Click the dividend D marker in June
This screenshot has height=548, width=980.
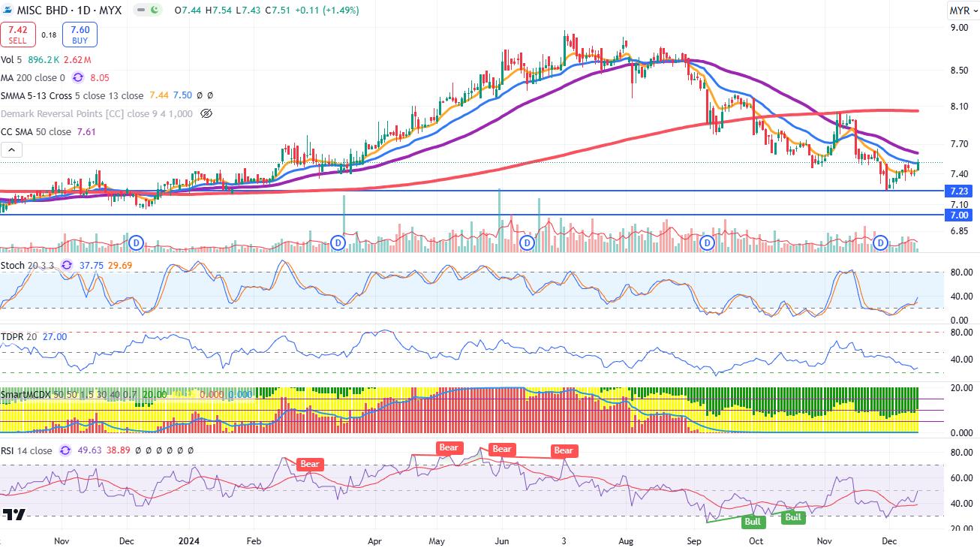tap(528, 242)
